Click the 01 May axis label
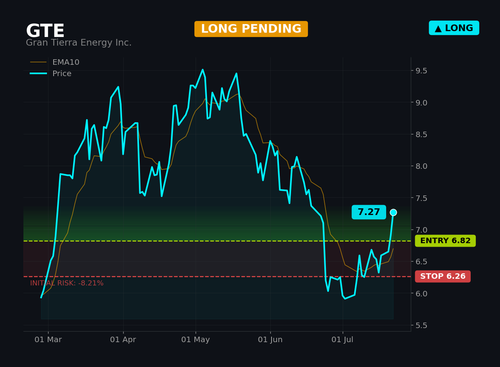500x367 pixels. tap(195, 340)
